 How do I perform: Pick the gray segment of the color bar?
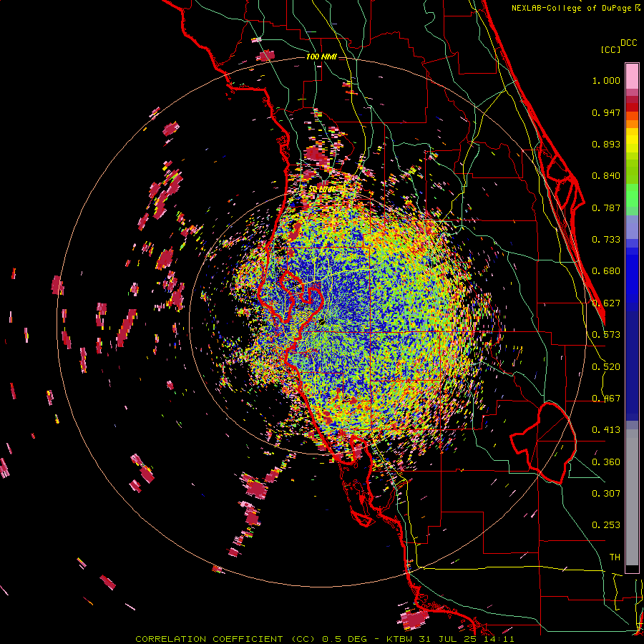(x=632, y=497)
